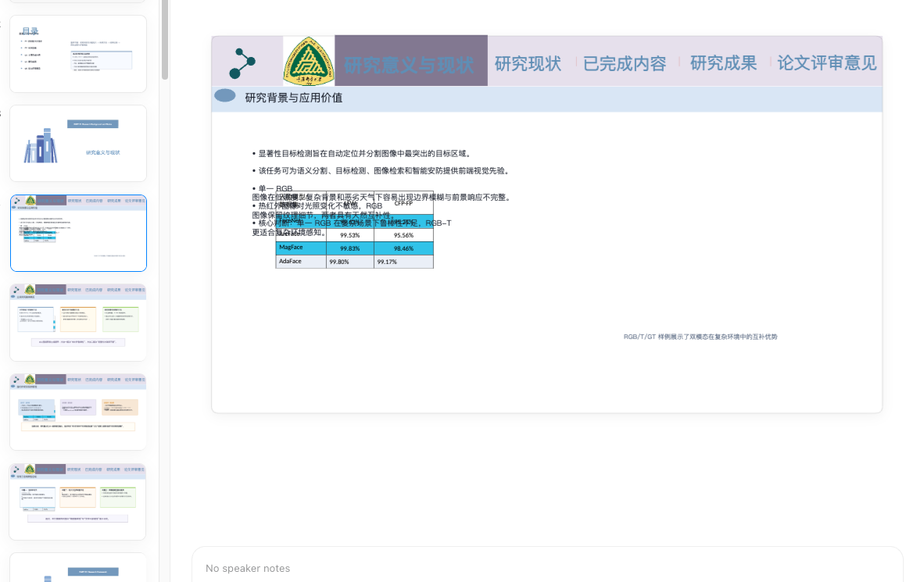Click the 99.17% table cell
924x582 pixels.
403,262
